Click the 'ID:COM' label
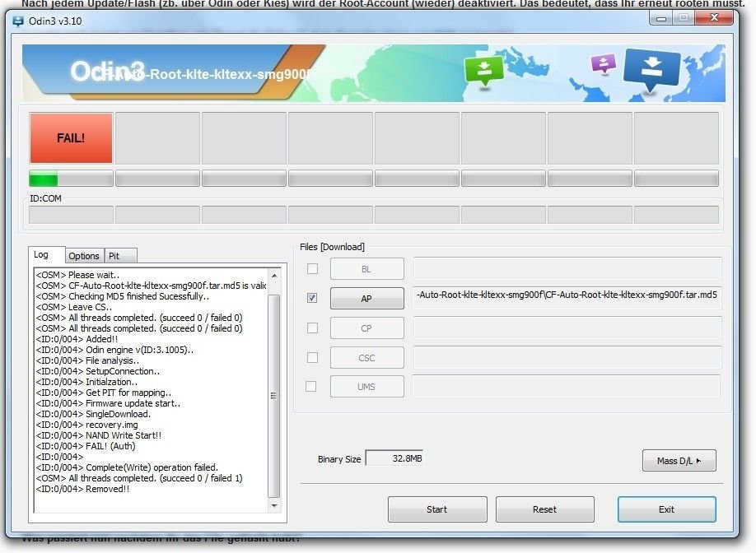Screen dimensions: 756x553 click(x=45, y=198)
